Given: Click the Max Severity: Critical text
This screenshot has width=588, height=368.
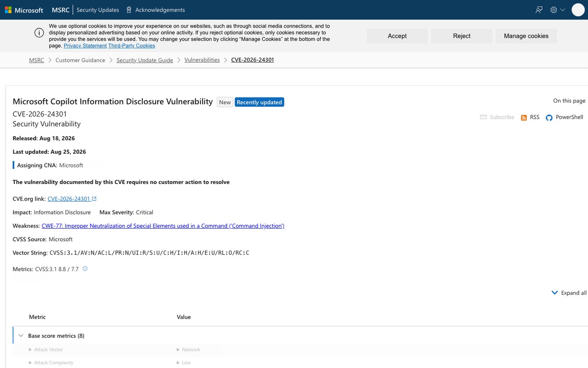Looking at the screenshot, I should (126, 213).
